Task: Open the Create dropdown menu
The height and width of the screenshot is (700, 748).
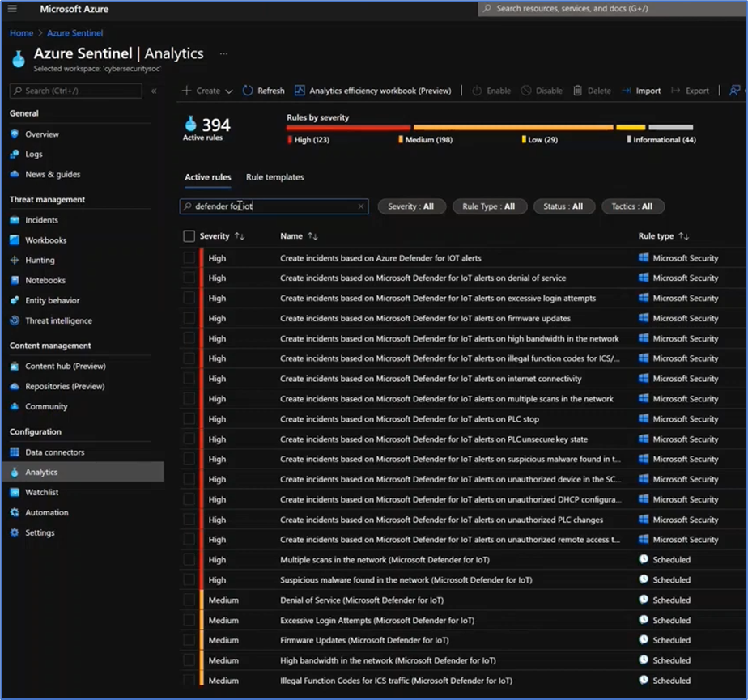Action: tap(208, 91)
